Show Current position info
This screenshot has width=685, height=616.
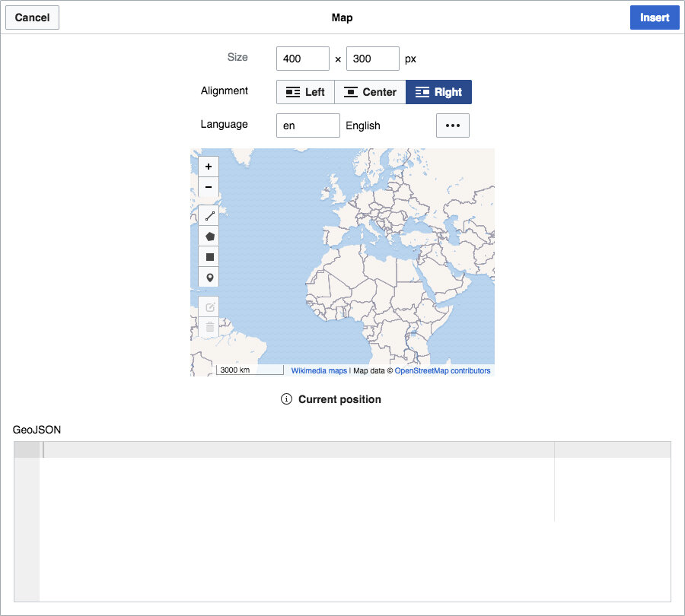(331, 399)
